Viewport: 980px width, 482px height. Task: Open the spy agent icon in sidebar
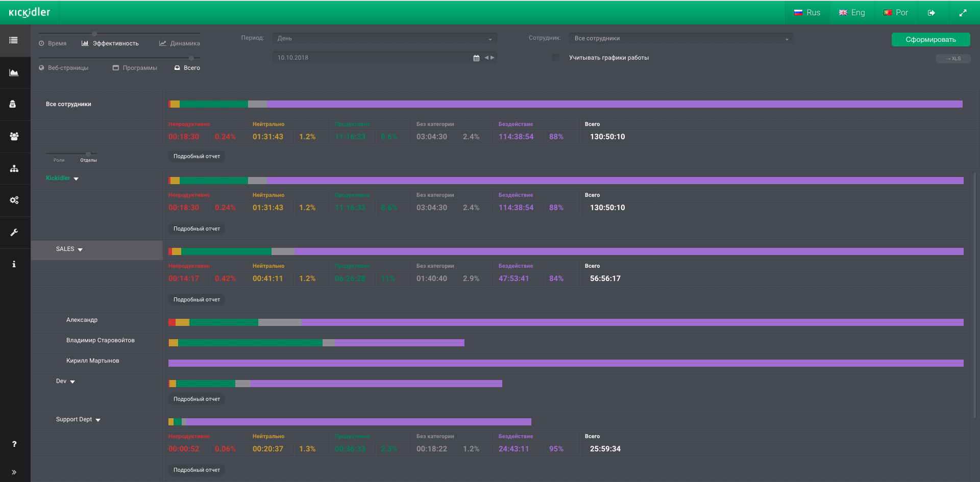pos(14,104)
